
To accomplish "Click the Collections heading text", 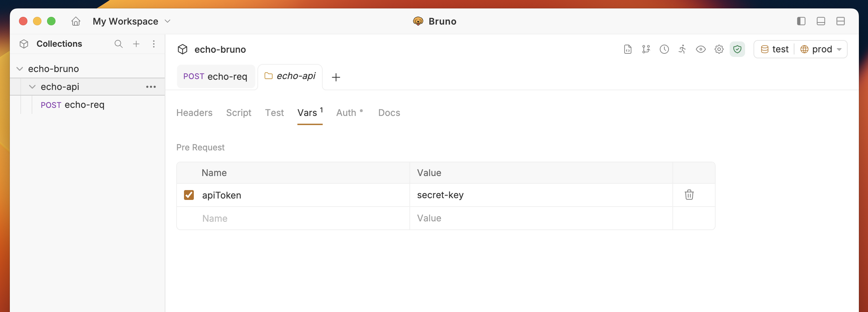I will click(x=59, y=44).
